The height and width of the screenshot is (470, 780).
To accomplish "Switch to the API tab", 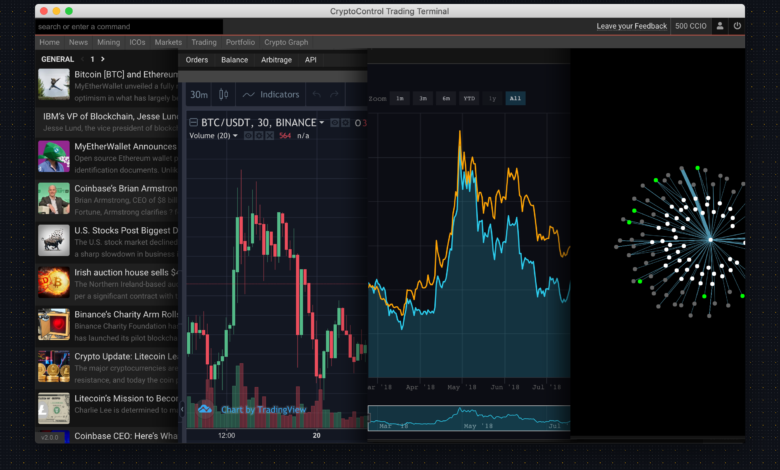I will [310, 60].
